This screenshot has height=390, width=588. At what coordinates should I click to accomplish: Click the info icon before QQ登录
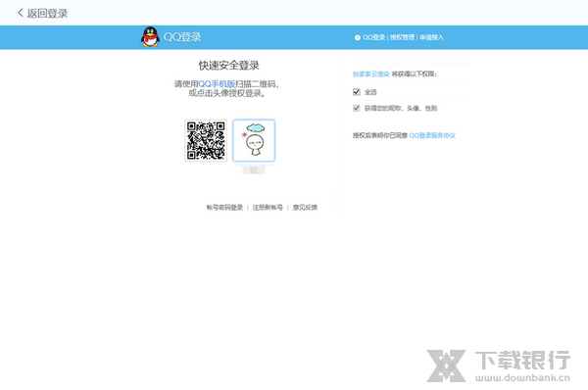pyautogui.click(x=357, y=37)
